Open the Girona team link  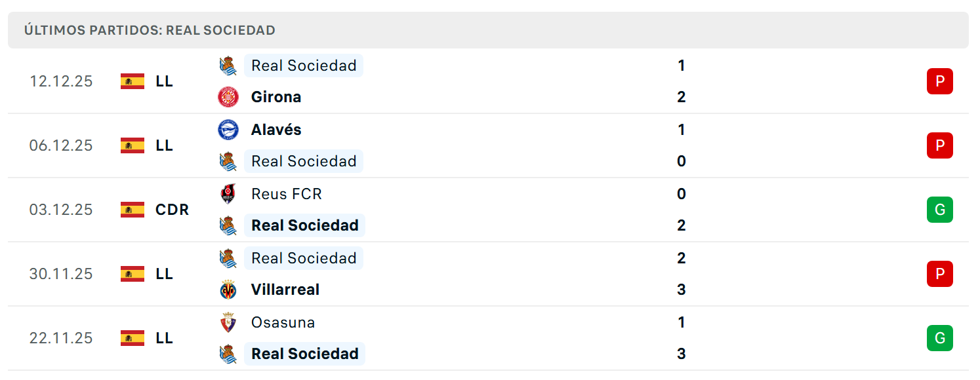[x=276, y=97]
